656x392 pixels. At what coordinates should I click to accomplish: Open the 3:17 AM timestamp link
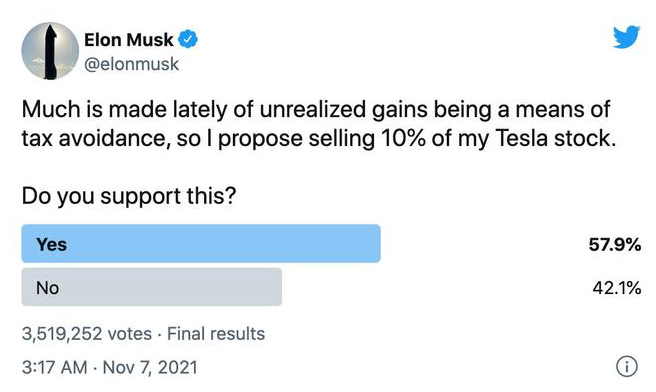coord(54,367)
